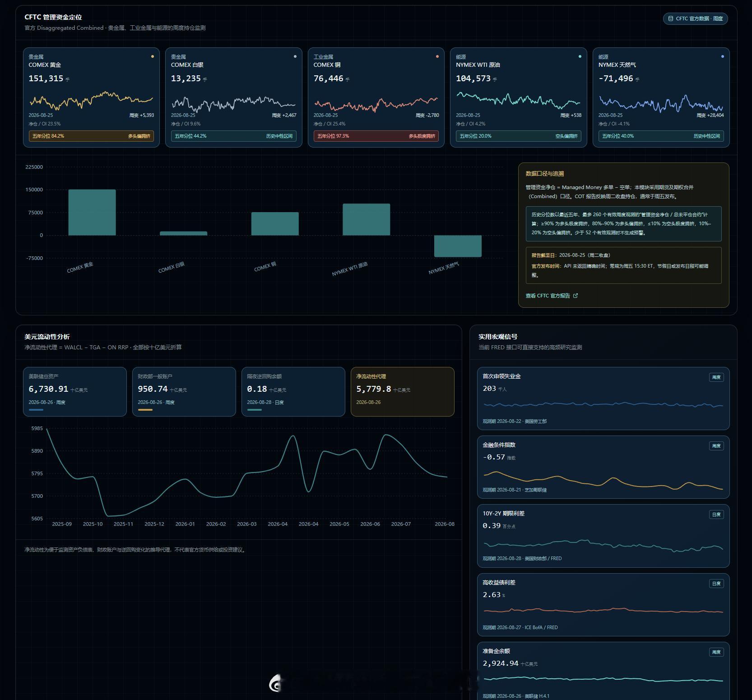Click the external-link icon after 查看 CFTC 官方报告
This screenshot has height=700, width=752.
click(x=576, y=296)
